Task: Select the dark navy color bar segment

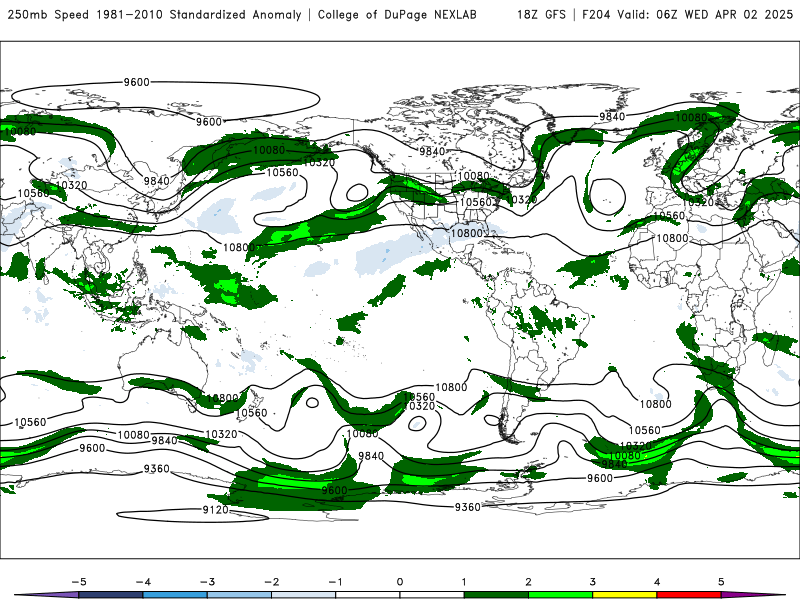Action: coord(111,595)
